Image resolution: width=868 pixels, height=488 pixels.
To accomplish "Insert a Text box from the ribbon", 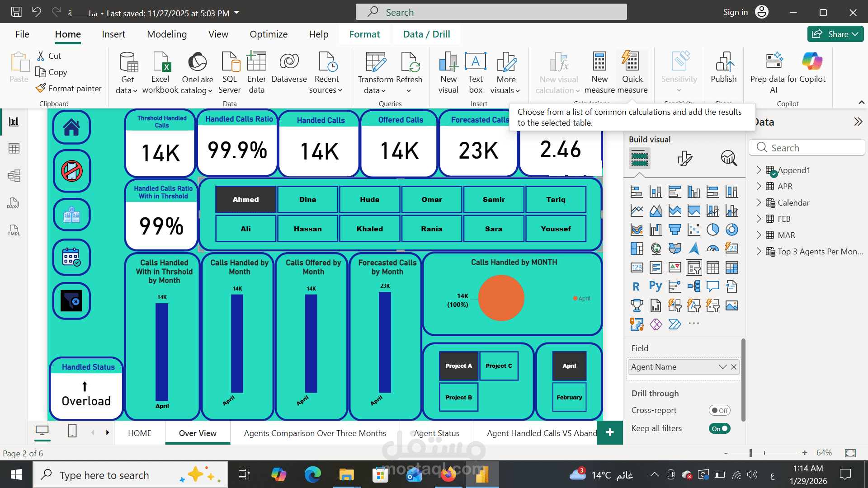I will tap(476, 72).
